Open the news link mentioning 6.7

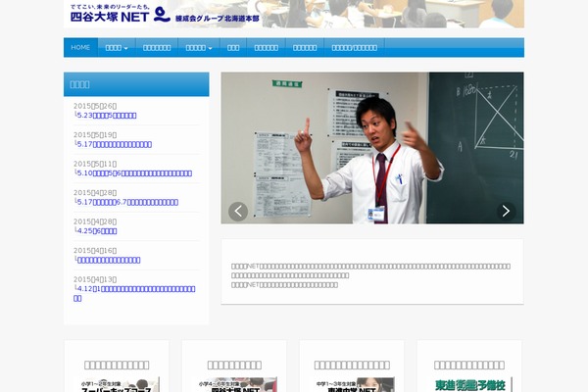[x=127, y=202]
